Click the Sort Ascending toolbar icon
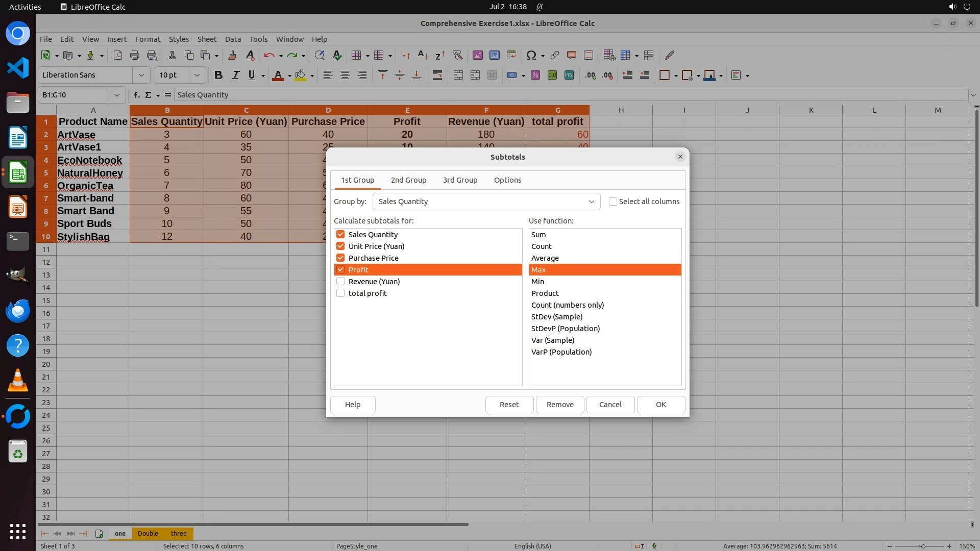980x551 pixels. click(x=423, y=55)
